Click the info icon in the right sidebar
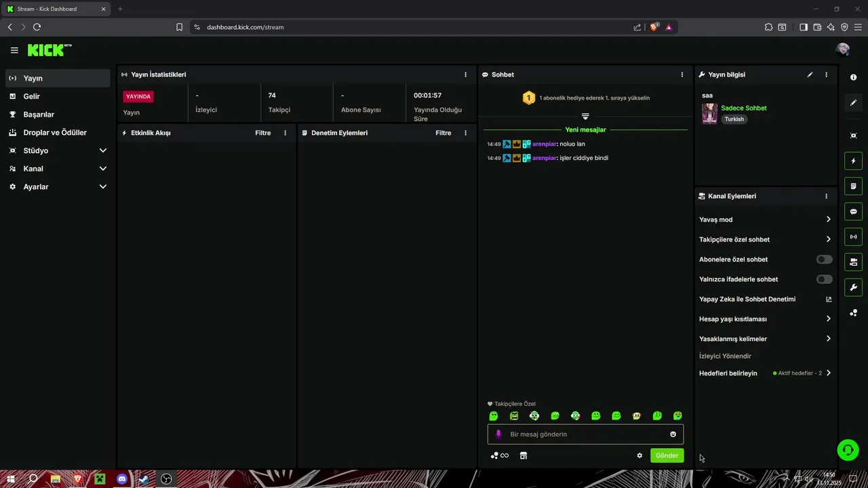The height and width of the screenshot is (488, 868). click(x=853, y=77)
